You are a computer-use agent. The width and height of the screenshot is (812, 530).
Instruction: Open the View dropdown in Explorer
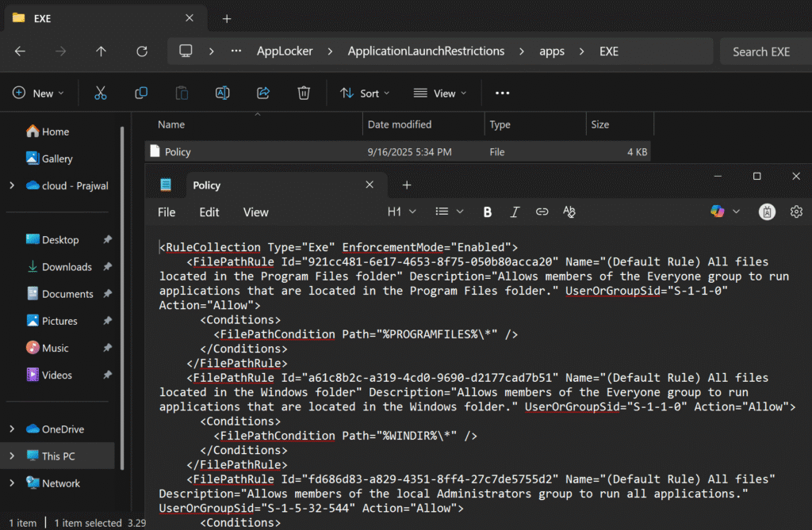(x=440, y=93)
